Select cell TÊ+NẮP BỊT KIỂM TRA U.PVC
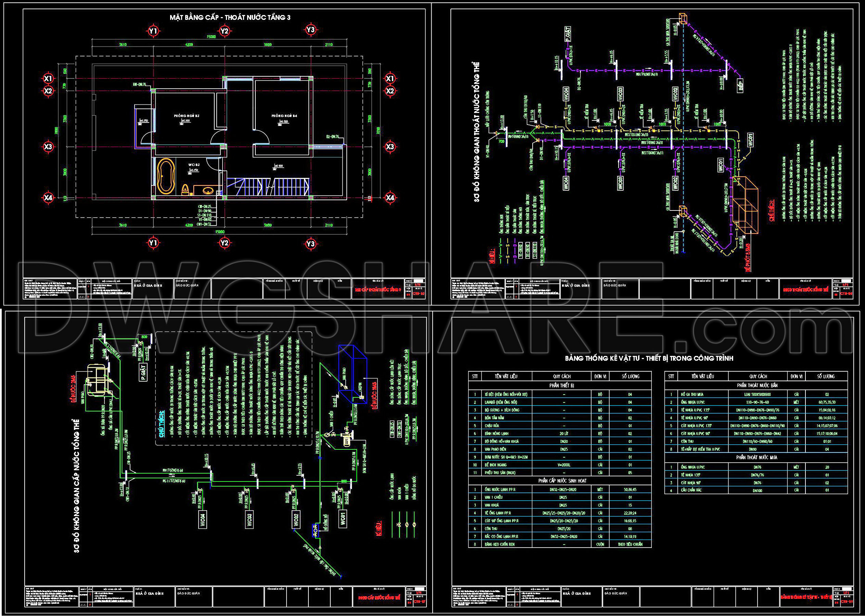The height and width of the screenshot is (616, 865). (x=703, y=449)
